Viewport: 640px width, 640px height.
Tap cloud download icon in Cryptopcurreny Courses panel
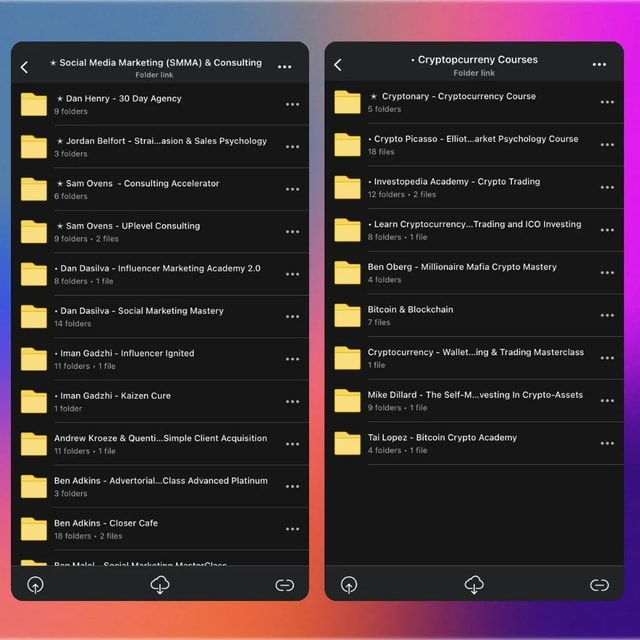point(474,584)
